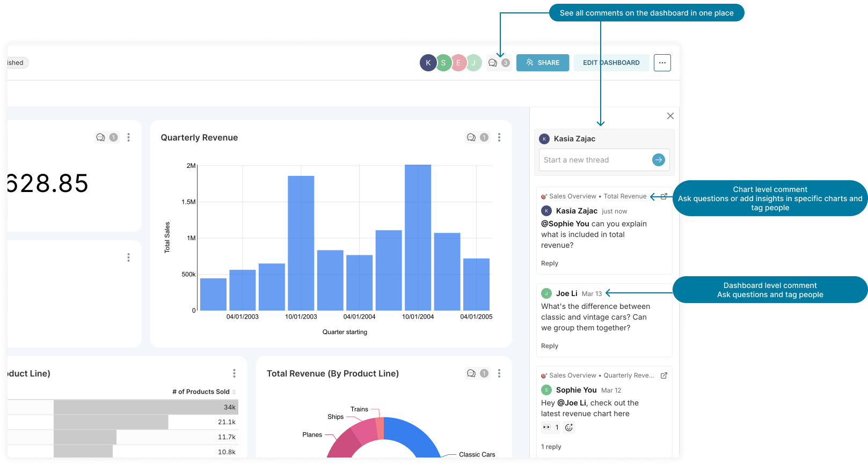Add emoji reaction to Sophie's comment
The image size is (868, 465).
pyautogui.click(x=569, y=427)
